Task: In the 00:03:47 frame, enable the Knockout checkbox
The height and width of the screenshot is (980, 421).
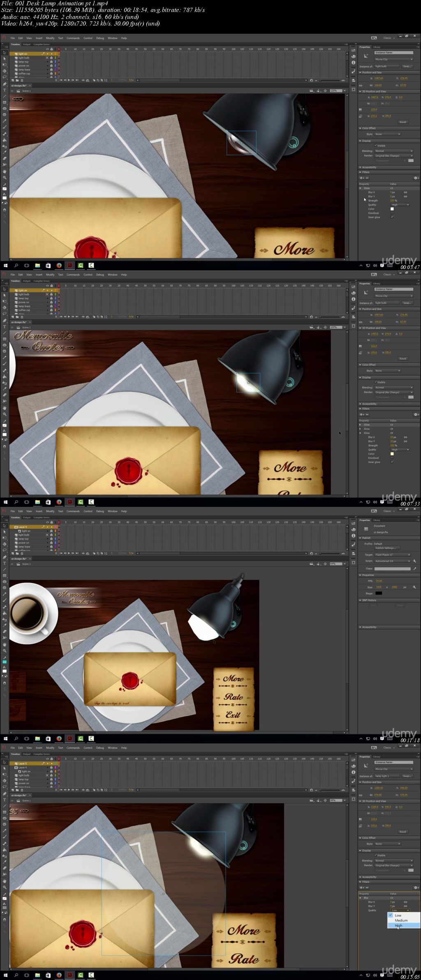Action: (x=392, y=213)
